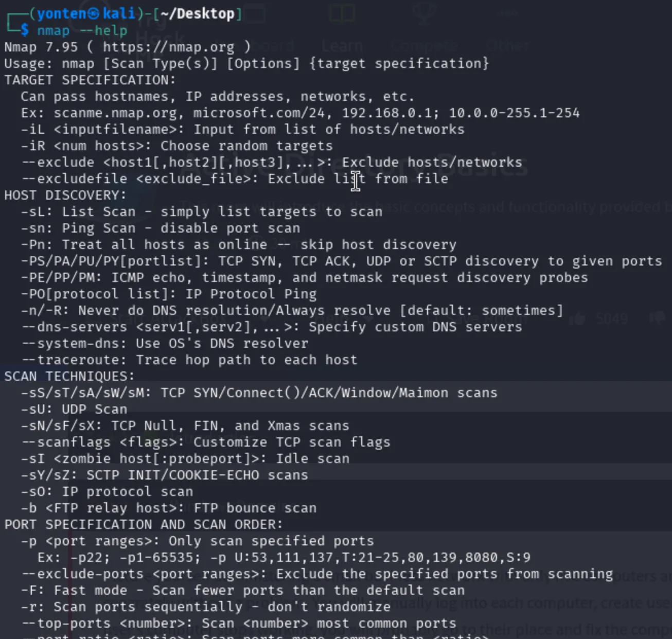The height and width of the screenshot is (639, 672).
Task: Click the '-sn: Ping Scan' line
Action: pos(160,228)
